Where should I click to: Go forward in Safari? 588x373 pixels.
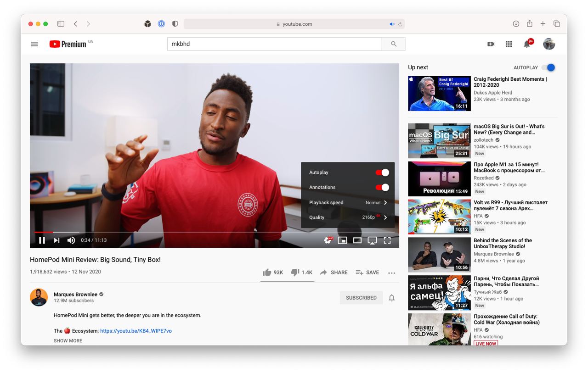pyautogui.click(x=88, y=24)
